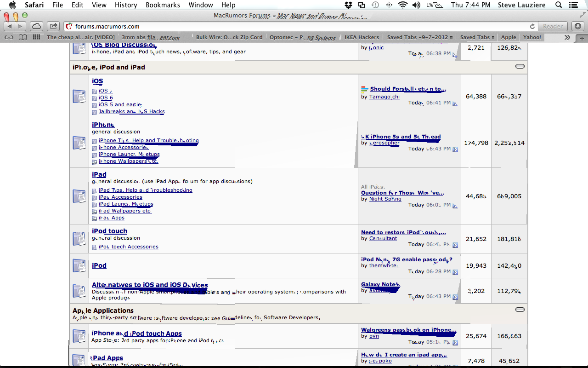588x368 pixels.
Task: Open the History menu
Action: coord(126,5)
